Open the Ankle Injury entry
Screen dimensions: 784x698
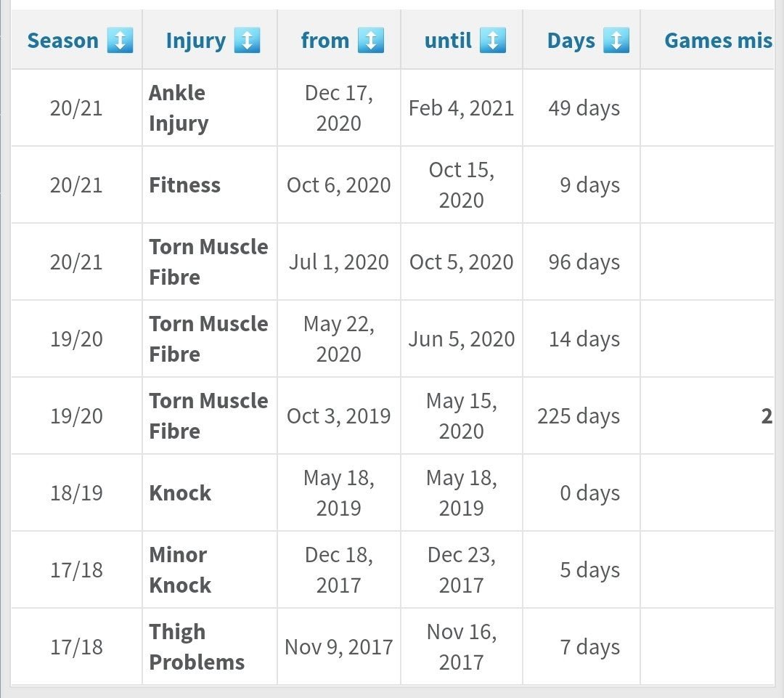(179, 108)
